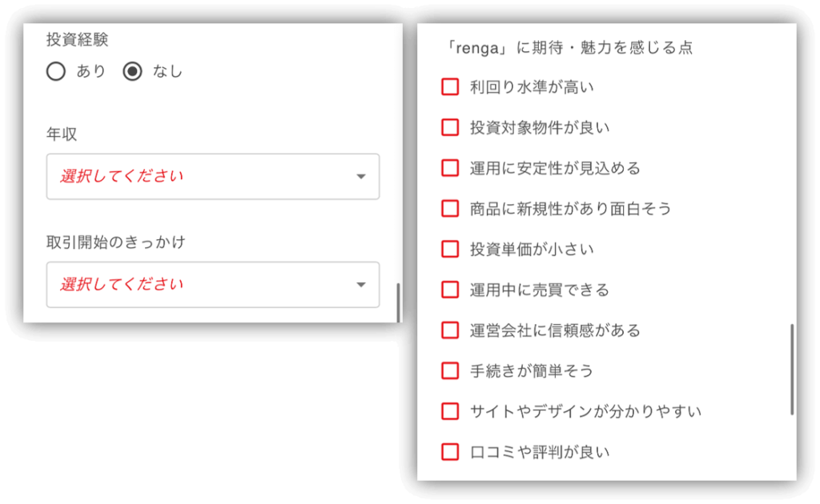This screenshot has width=820, height=504.
Task: Check 運営会社に信頼感がある checkbox
Action: point(450,330)
